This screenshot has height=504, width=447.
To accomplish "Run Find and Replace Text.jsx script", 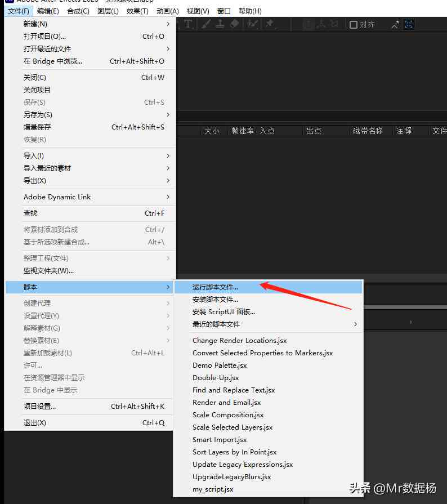I will point(269,390).
